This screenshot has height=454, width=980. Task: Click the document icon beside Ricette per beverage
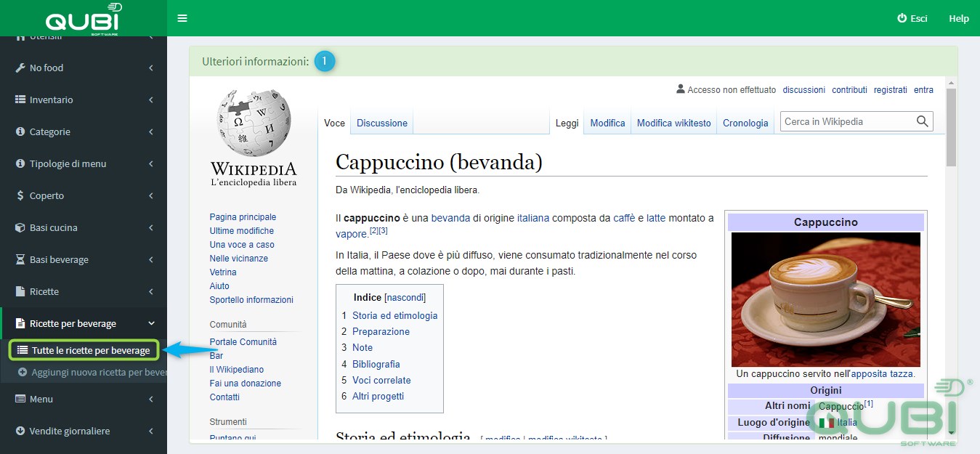click(x=20, y=323)
